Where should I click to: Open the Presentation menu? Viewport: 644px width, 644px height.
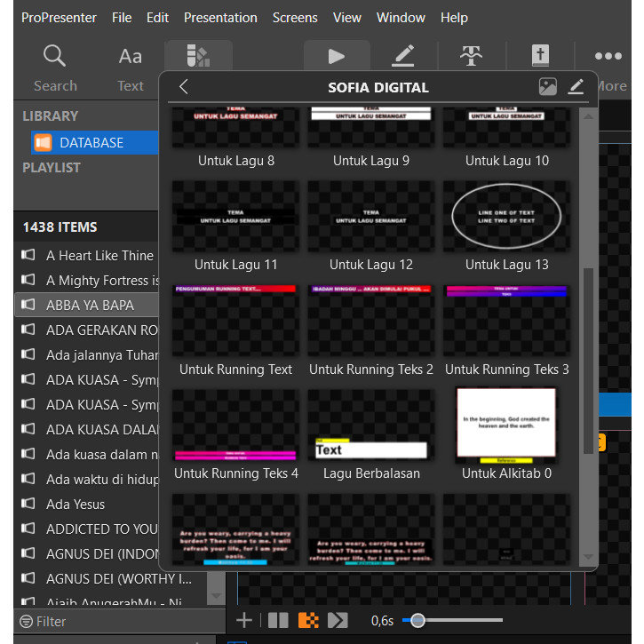pos(220,18)
